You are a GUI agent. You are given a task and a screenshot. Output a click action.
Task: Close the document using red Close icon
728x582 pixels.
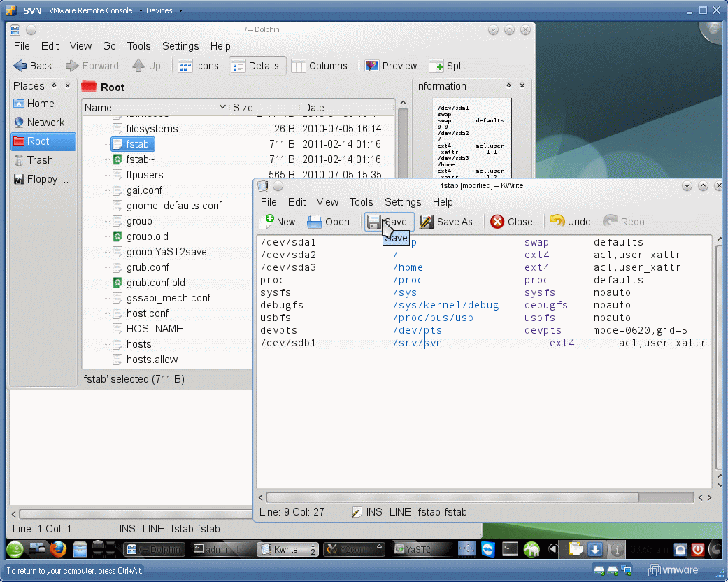click(x=497, y=222)
